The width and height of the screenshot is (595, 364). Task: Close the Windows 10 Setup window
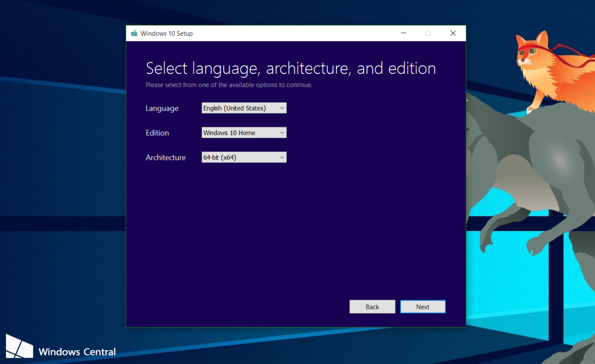click(x=453, y=33)
